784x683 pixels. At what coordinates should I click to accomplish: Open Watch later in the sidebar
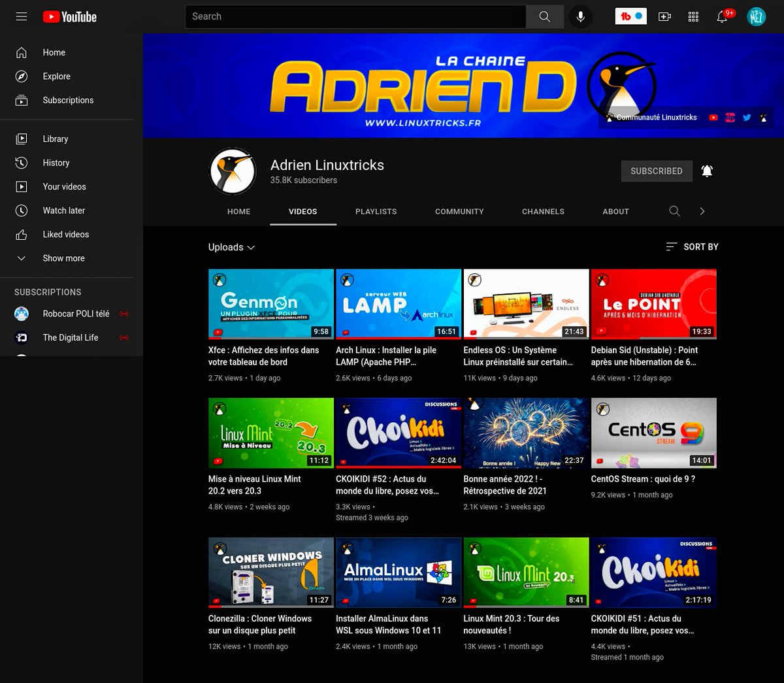[x=71, y=210]
